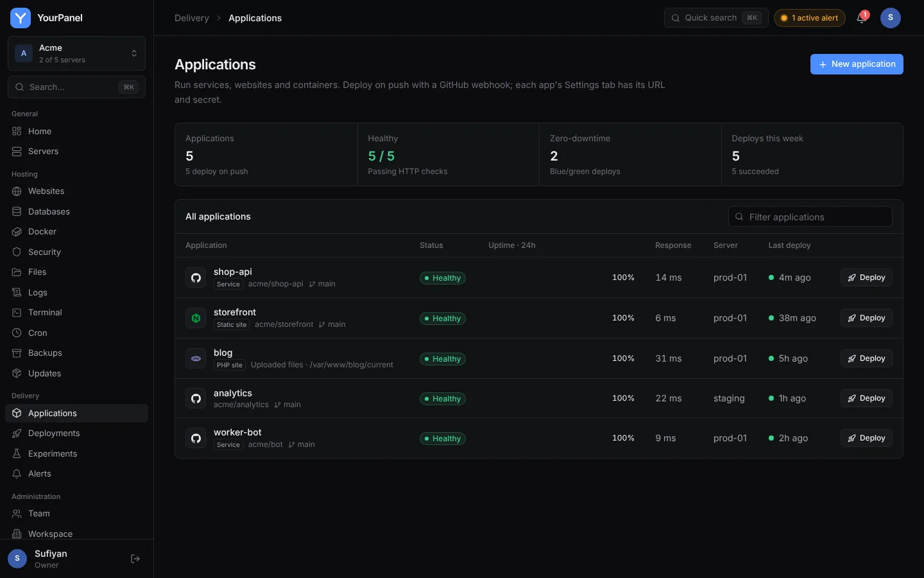Open the worker-bot application
The image size is (924, 578).
tap(237, 432)
